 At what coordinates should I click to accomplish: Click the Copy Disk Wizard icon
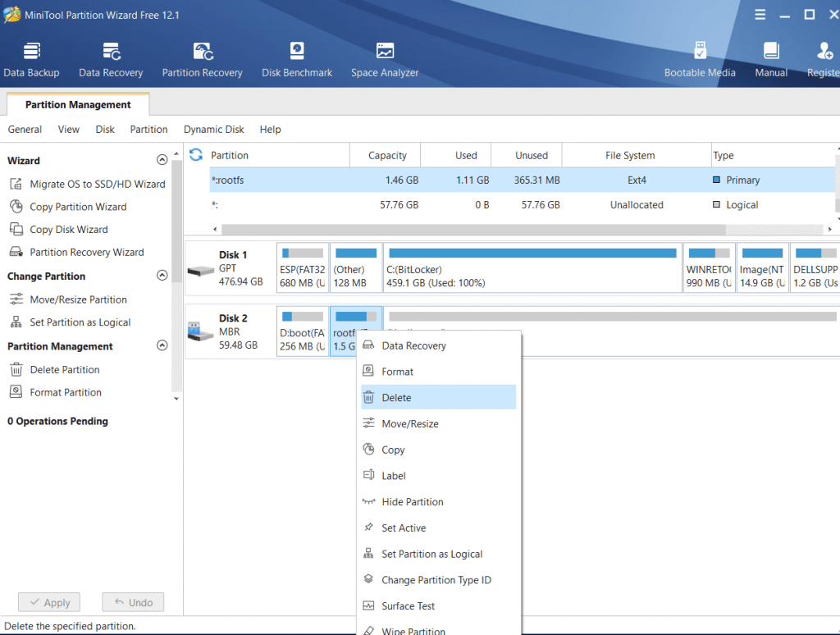[16, 230]
